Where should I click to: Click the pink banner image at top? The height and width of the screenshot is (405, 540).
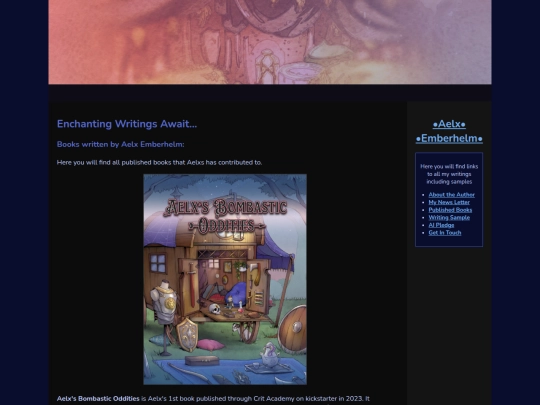click(270, 42)
